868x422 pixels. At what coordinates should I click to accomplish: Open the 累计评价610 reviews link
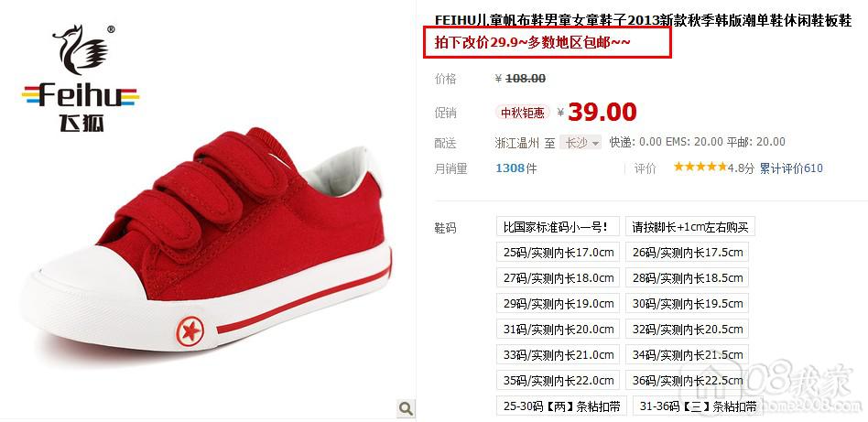point(791,168)
